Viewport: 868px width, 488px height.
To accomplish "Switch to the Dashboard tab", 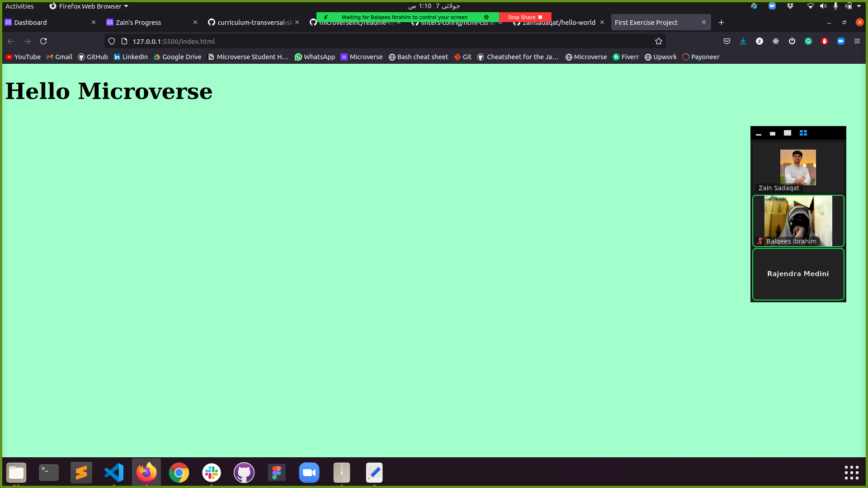I will pyautogui.click(x=30, y=22).
